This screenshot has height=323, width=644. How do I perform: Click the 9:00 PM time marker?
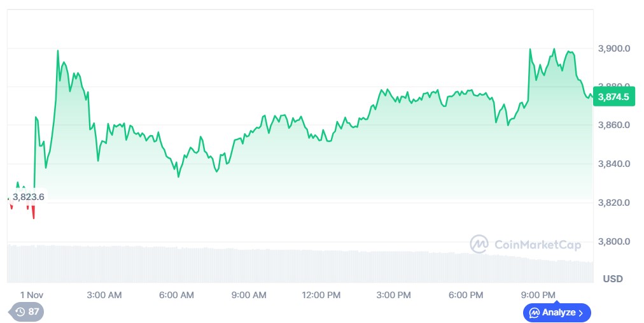538,294
